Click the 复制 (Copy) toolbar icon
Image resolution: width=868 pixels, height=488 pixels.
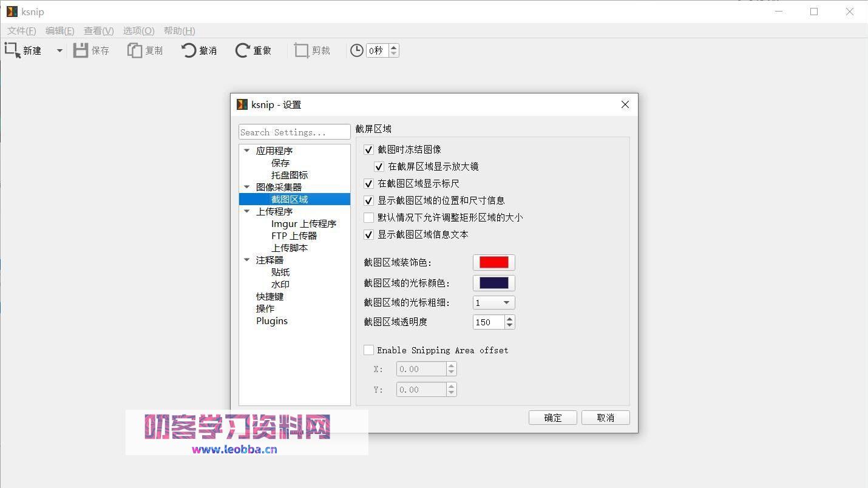(144, 50)
